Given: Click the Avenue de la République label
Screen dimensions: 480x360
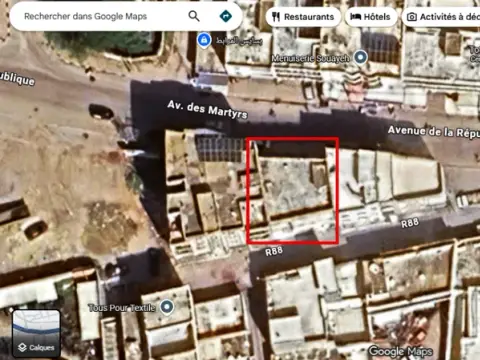Looking at the screenshot, I should click(434, 132).
